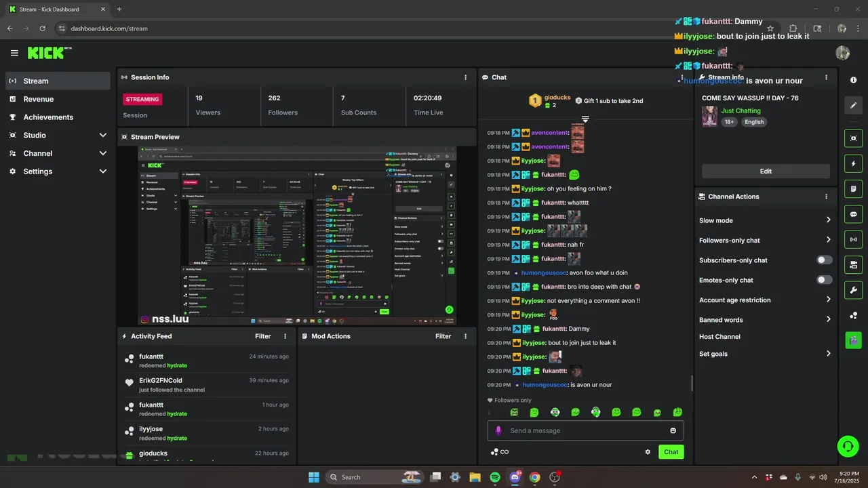The height and width of the screenshot is (488, 868).
Task: Open chat settings gear icon
Action: 648,452
